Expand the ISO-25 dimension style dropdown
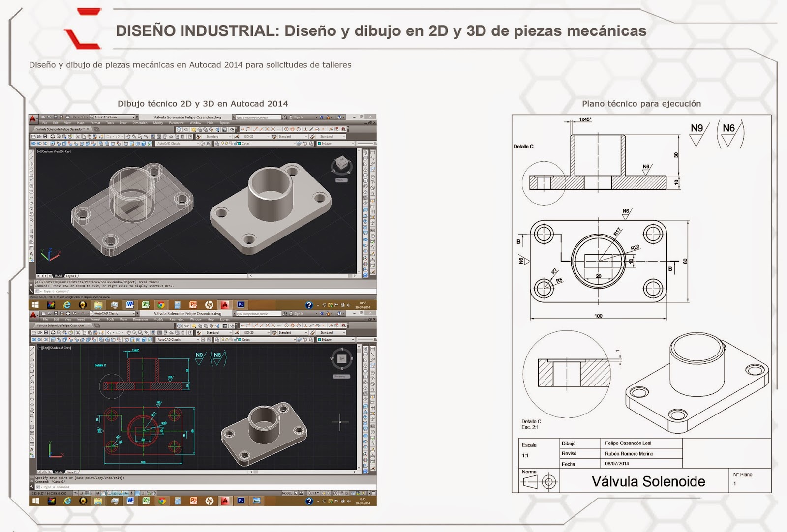 [x=268, y=136]
